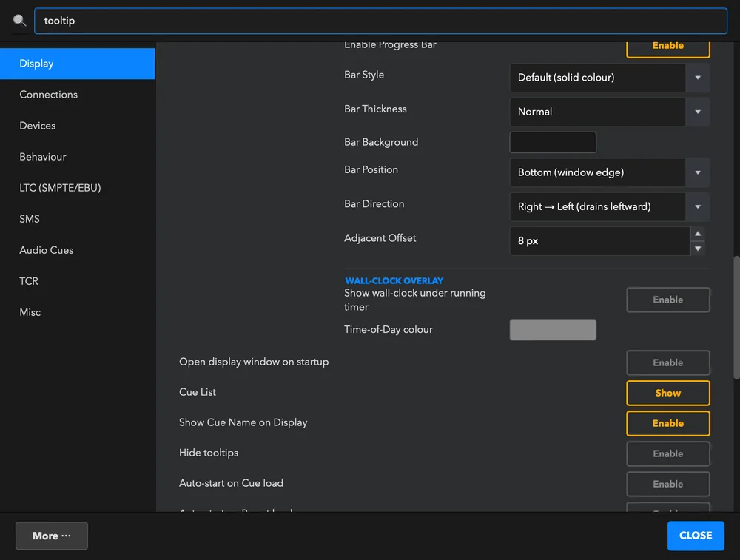Open the Connections settings section

[78, 95]
